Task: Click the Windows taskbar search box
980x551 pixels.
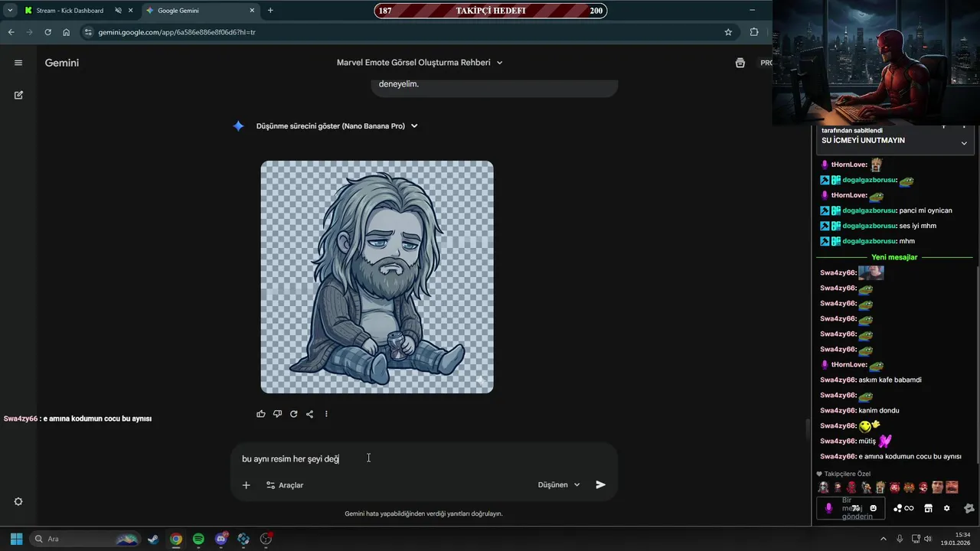Action: [86, 539]
